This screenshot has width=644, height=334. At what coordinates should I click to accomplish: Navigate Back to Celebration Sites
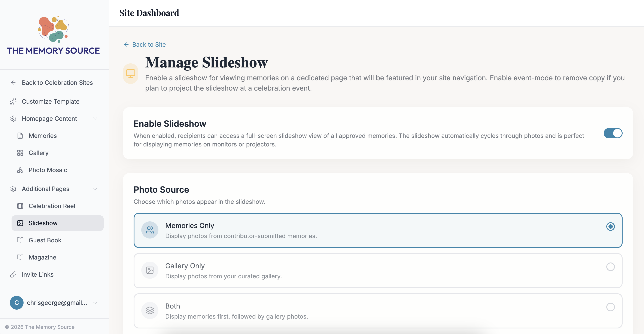(x=57, y=82)
